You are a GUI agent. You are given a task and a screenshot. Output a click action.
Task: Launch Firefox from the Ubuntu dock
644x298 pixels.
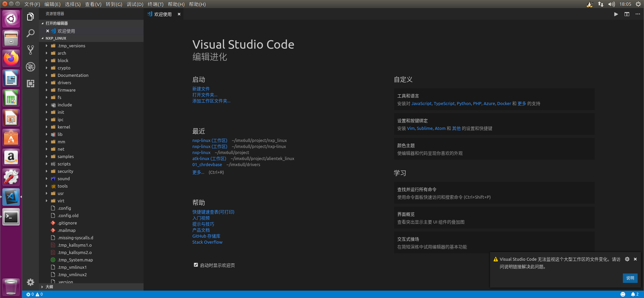pyautogui.click(x=11, y=59)
